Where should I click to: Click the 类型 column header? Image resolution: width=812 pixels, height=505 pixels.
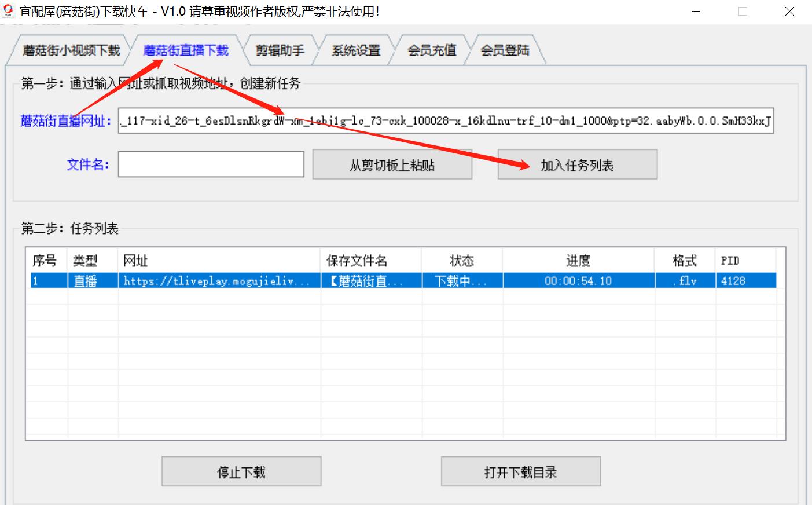point(93,261)
